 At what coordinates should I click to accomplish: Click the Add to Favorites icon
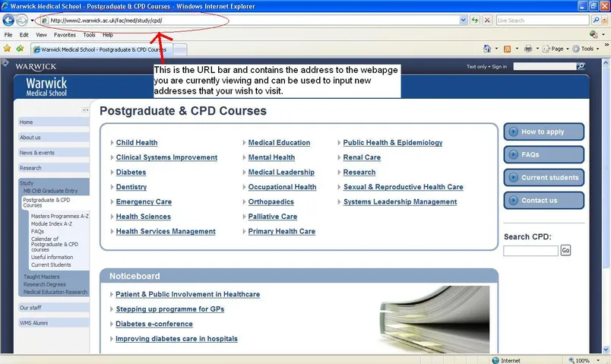click(19, 49)
